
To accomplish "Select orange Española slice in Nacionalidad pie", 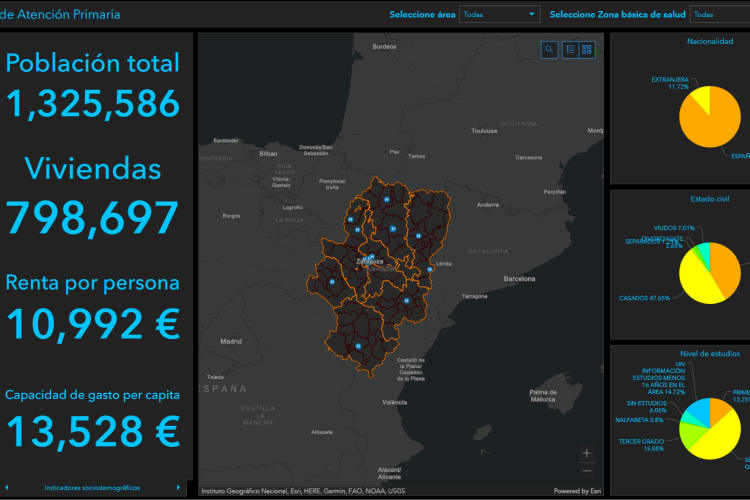I will pyautogui.click(x=714, y=123).
